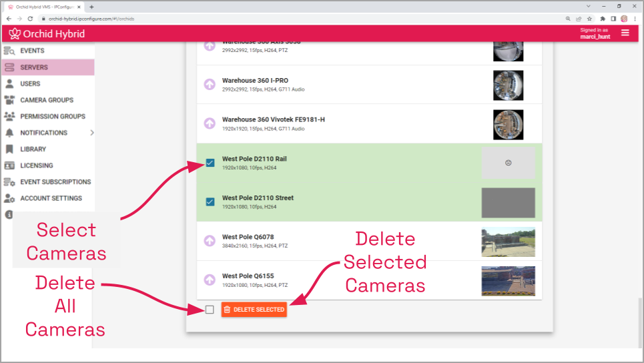644x363 pixels.
Task: Click the Notifications bell icon
Action: tap(9, 133)
